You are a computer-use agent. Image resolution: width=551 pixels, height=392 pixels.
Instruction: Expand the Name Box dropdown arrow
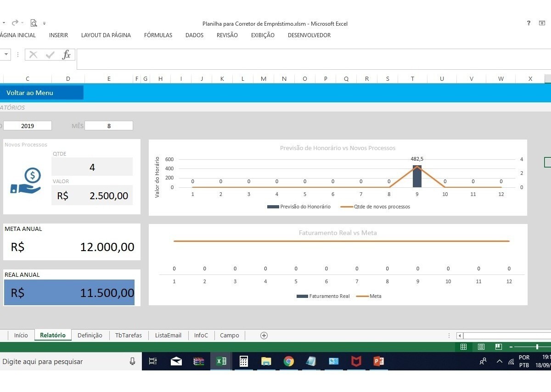[x=6, y=55]
